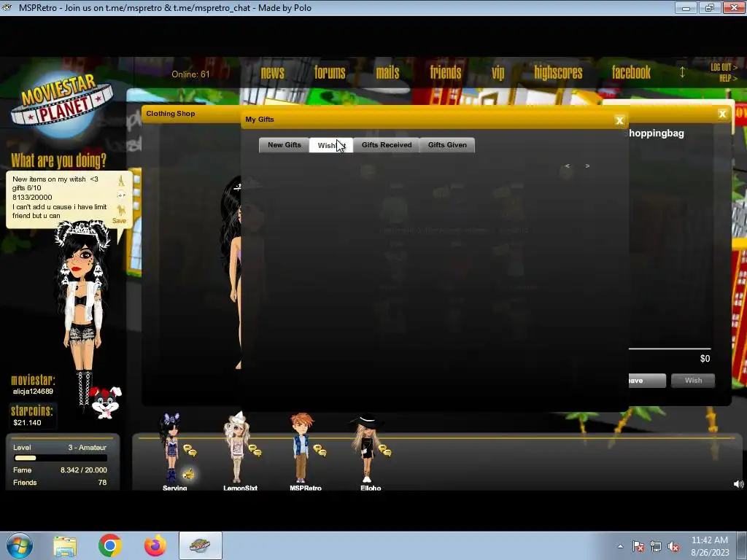Click my moviestar avatar on the left
Screen dimensions: 747x560
[82, 314]
